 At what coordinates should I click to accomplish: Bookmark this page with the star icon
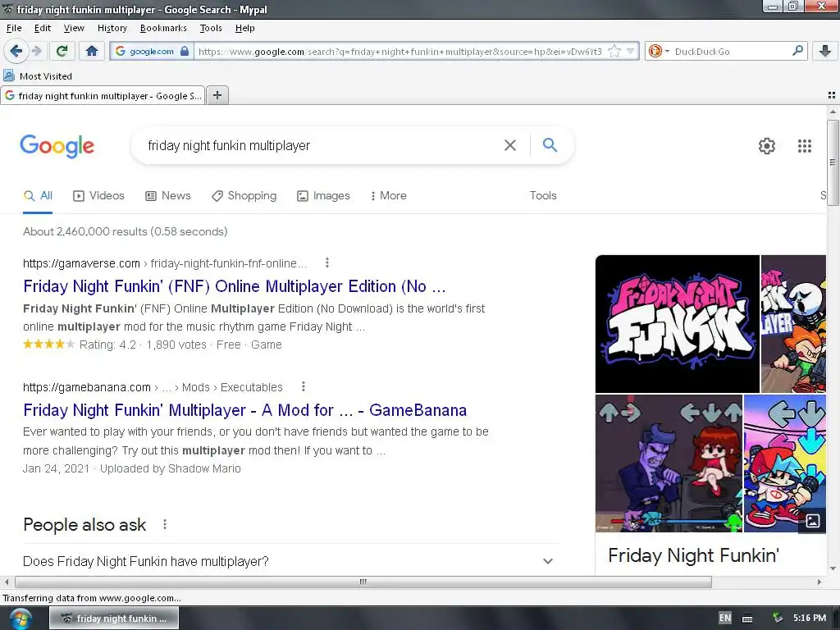[x=614, y=52]
